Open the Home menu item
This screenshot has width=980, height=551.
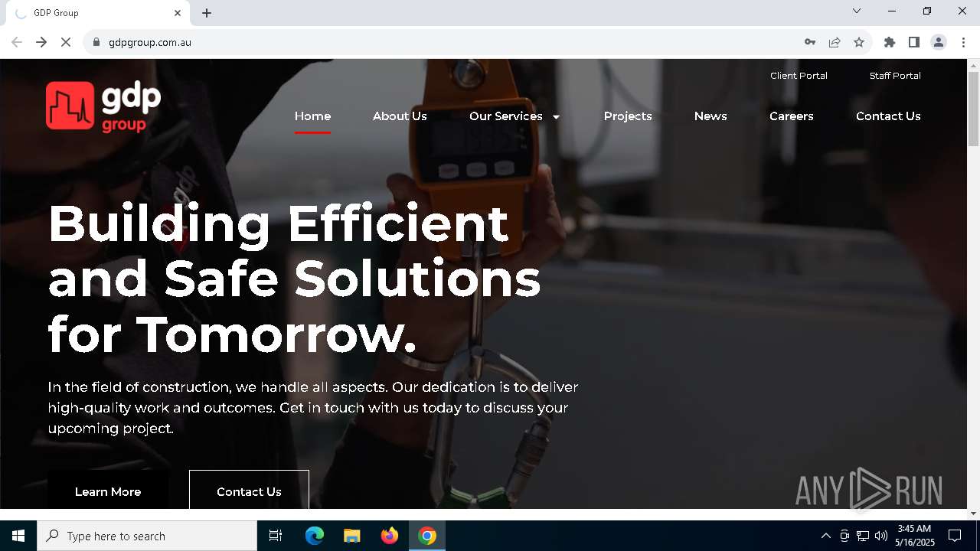(x=312, y=116)
